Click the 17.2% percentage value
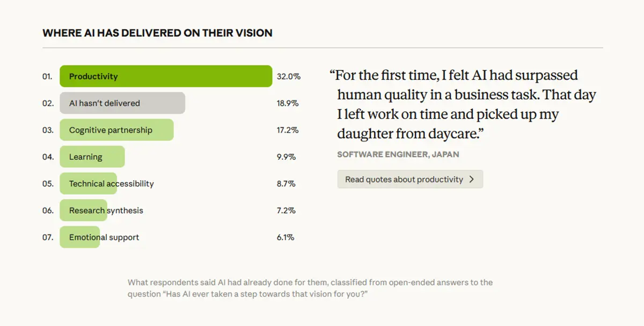Viewport: 644px width, 326px height. click(x=288, y=130)
